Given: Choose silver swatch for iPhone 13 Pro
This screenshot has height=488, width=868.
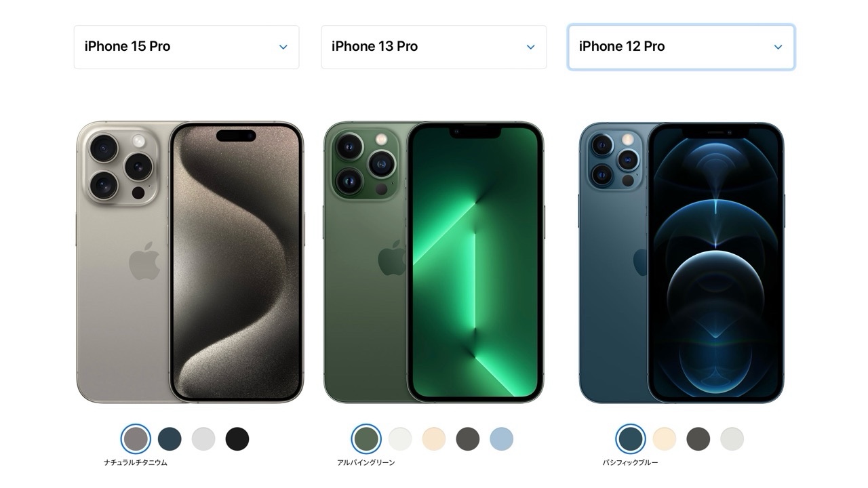Looking at the screenshot, I should tap(400, 439).
